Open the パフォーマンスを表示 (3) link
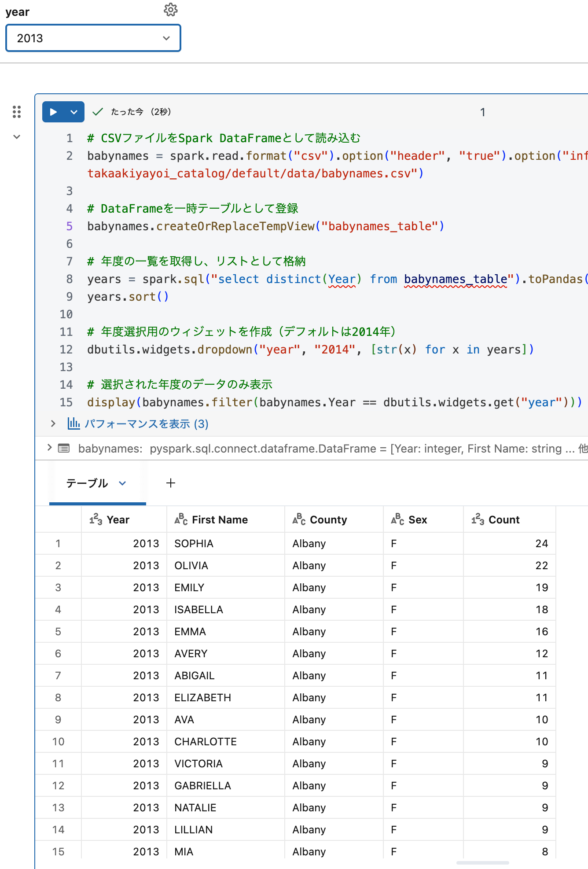This screenshot has width=588, height=869. tap(147, 424)
